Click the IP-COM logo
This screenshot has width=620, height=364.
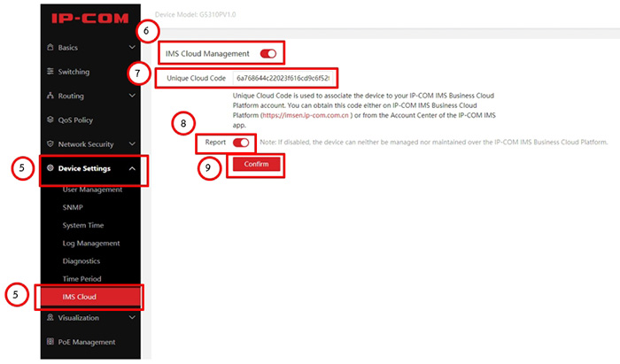89,19
